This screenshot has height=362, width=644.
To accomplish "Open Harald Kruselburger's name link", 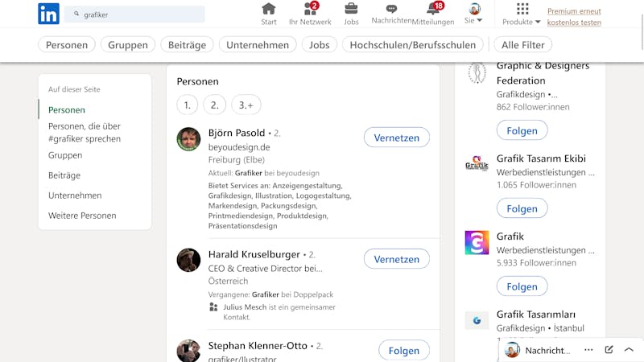I will tap(254, 254).
